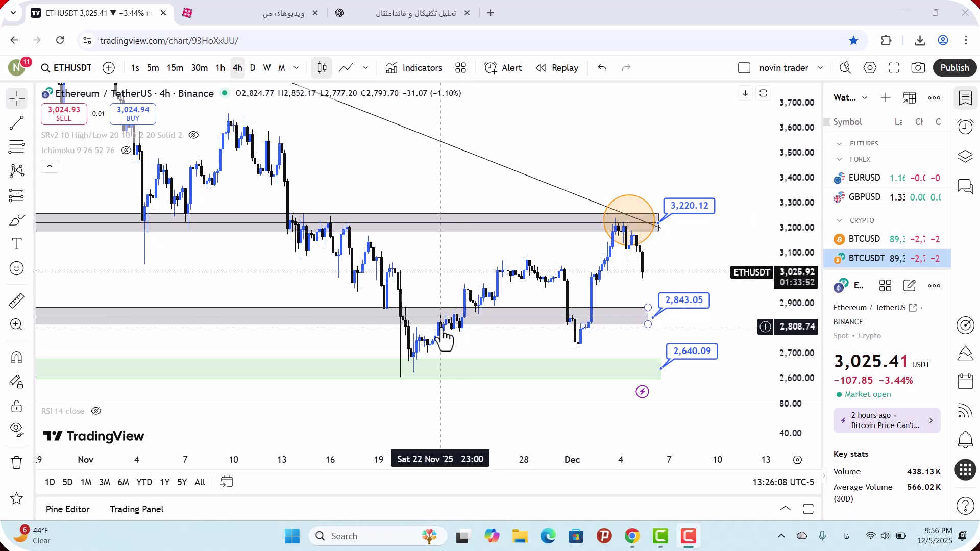This screenshot has height=551, width=980.
Task: Select the zoom in tool
Action: pyautogui.click(x=16, y=324)
